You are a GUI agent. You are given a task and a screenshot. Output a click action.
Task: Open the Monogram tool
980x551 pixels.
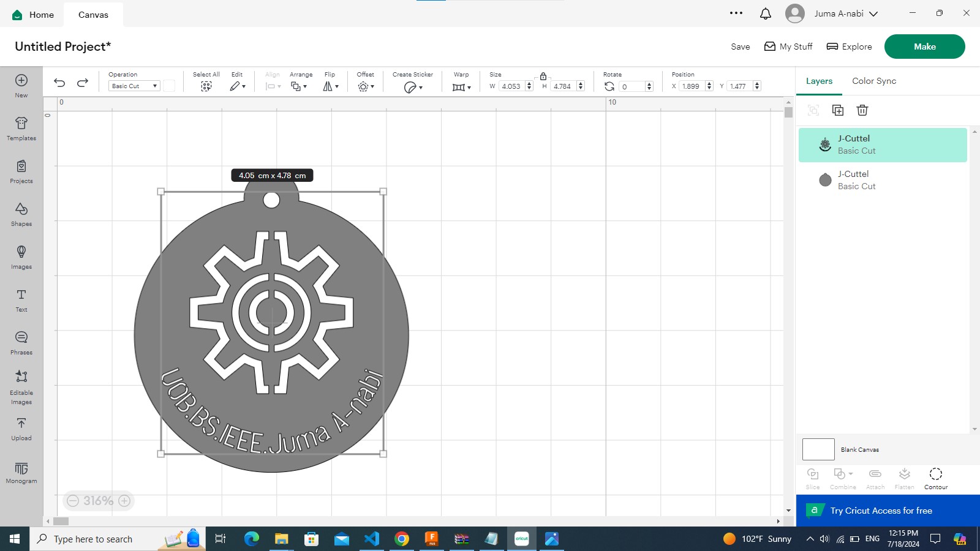point(21,473)
